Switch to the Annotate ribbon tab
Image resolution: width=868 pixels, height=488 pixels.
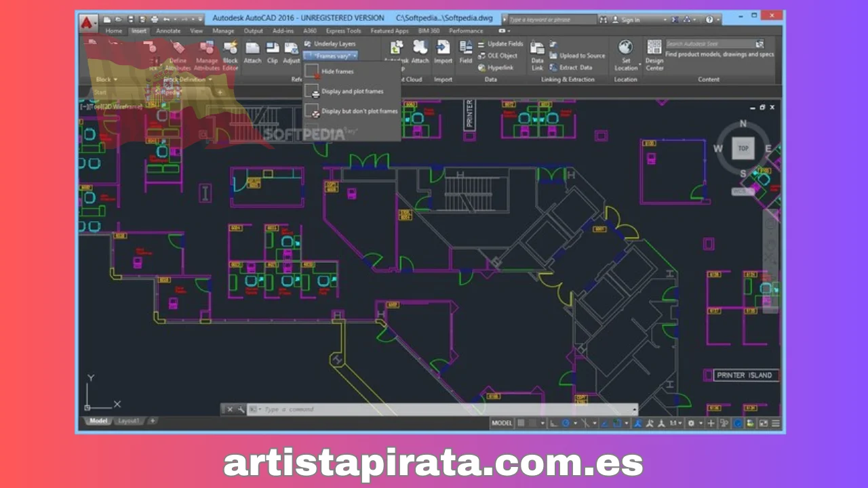[168, 31]
